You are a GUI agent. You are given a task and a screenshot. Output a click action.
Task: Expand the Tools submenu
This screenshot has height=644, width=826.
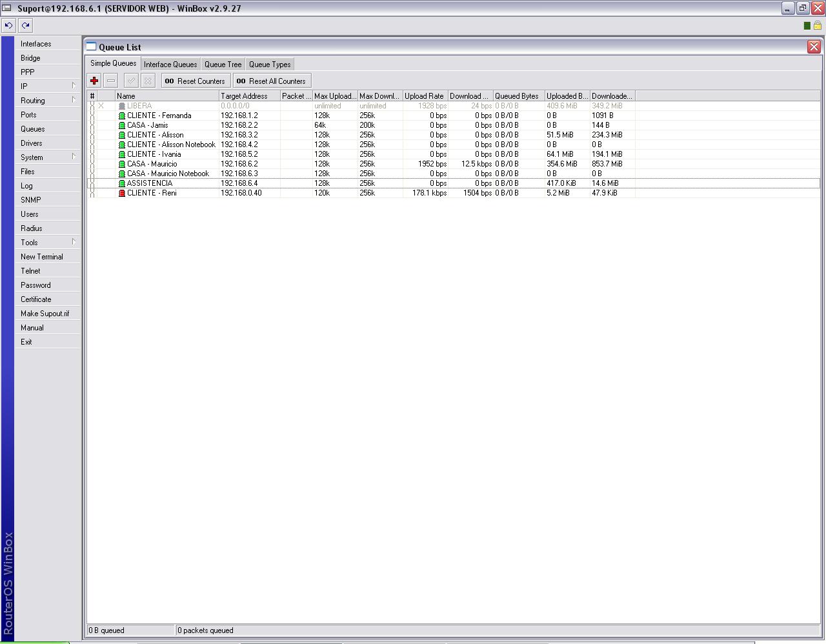point(48,243)
